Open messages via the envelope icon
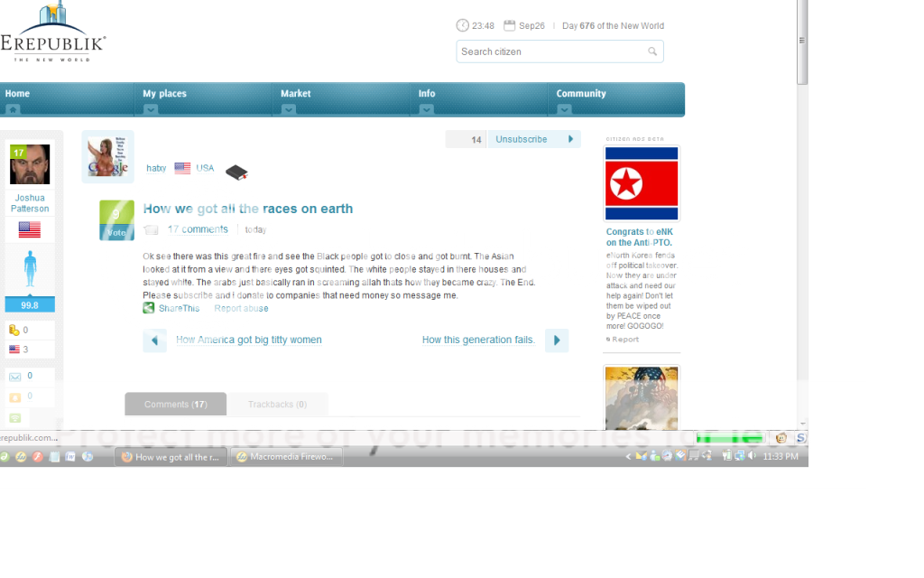The image size is (924, 578). [x=15, y=377]
